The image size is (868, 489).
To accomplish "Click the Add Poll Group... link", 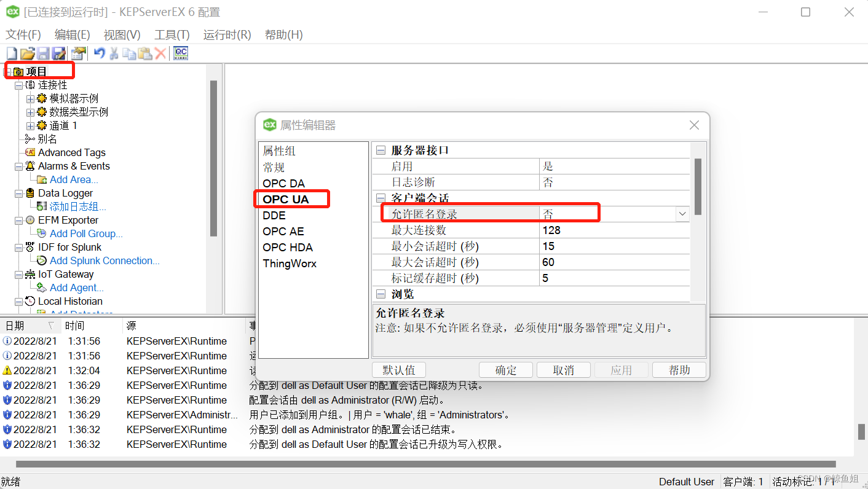I will click(x=86, y=233).
